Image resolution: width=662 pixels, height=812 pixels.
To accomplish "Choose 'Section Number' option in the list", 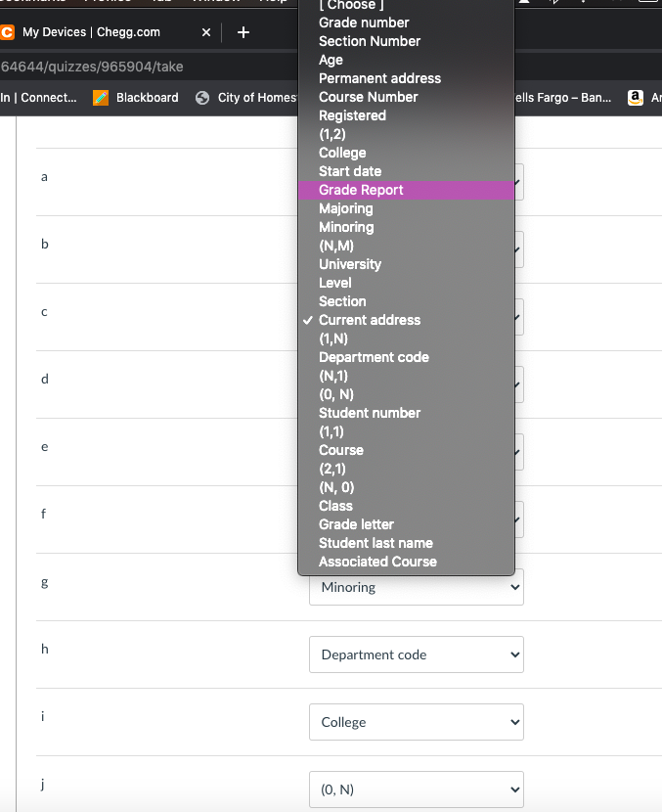I will click(407, 41).
